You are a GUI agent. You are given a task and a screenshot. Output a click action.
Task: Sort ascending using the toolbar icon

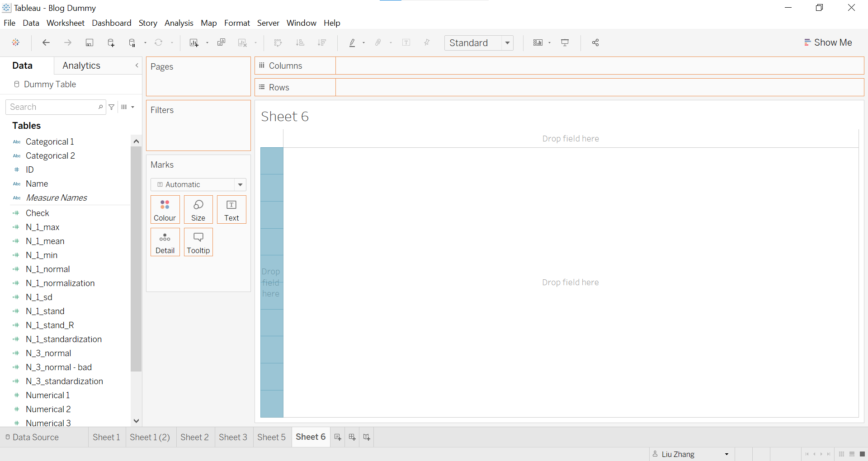pos(300,42)
